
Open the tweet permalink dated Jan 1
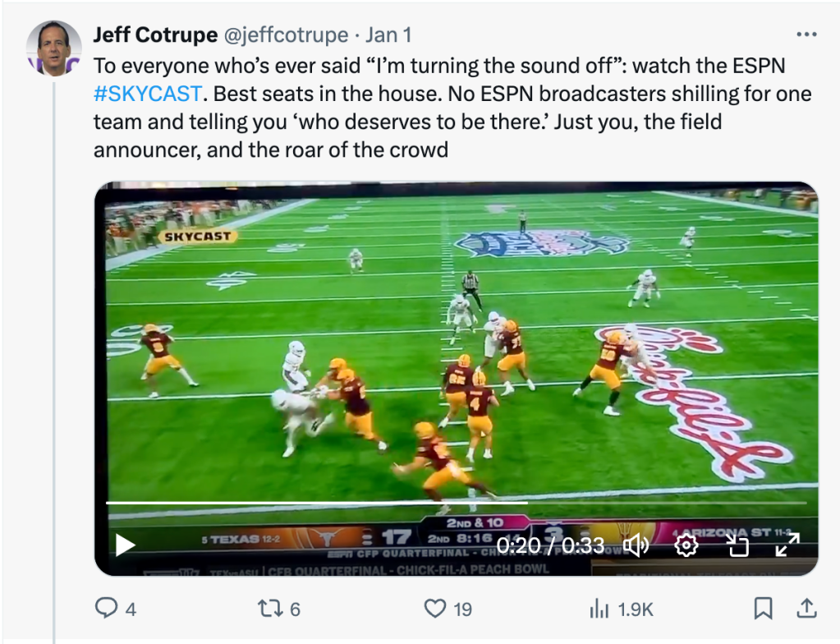(x=388, y=35)
